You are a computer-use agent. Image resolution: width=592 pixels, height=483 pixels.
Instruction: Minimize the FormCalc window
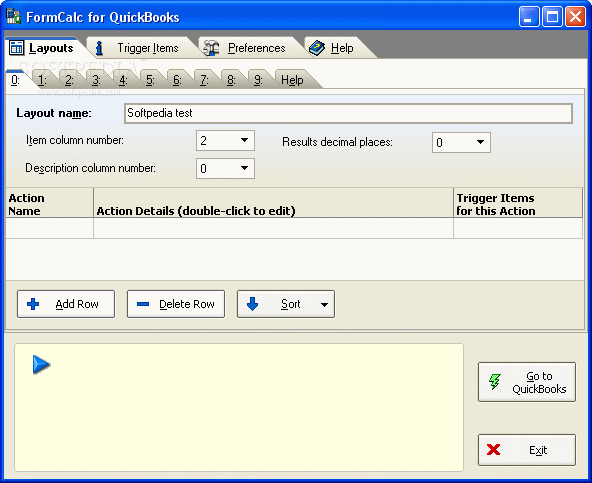point(529,17)
